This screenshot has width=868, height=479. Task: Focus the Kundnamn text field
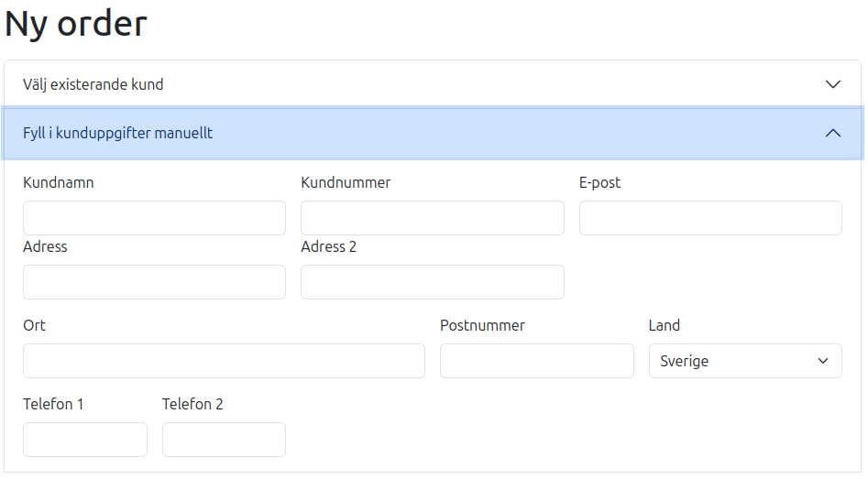pyautogui.click(x=154, y=218)
